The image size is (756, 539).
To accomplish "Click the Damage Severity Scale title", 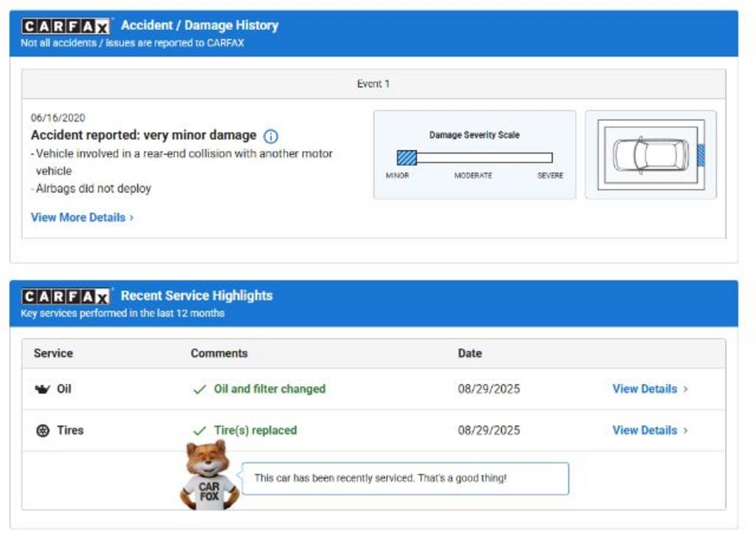I will (475, 135).
